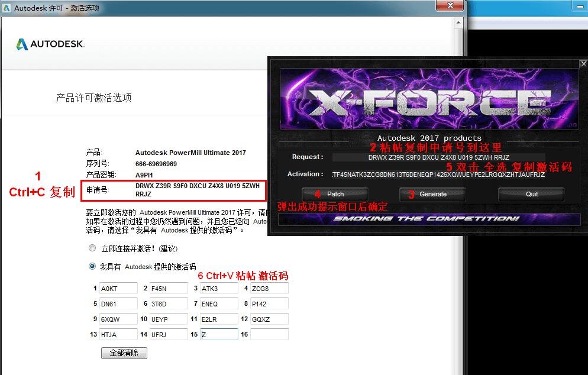This screenshot has width=588, height=375.
Task: Click activation code box 6 containing 3T6D
Action: click(x=169, y=304)
